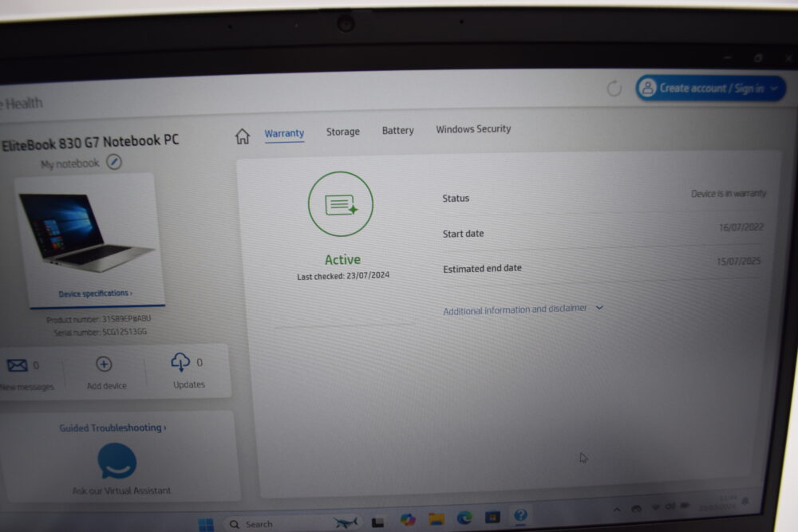This screenshot has width=798, height=532.
Task: Click the Virtual Assistant chat bubble icon
Action: click(x=117, y=461)
